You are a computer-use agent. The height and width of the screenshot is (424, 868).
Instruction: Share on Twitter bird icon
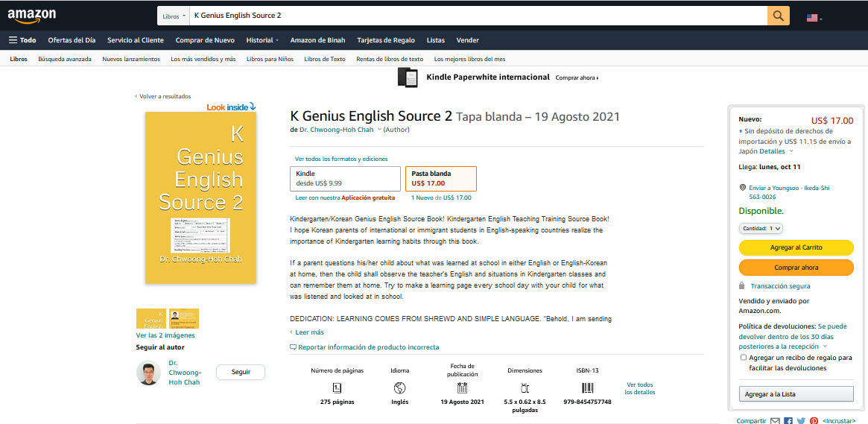click(801, 421)
